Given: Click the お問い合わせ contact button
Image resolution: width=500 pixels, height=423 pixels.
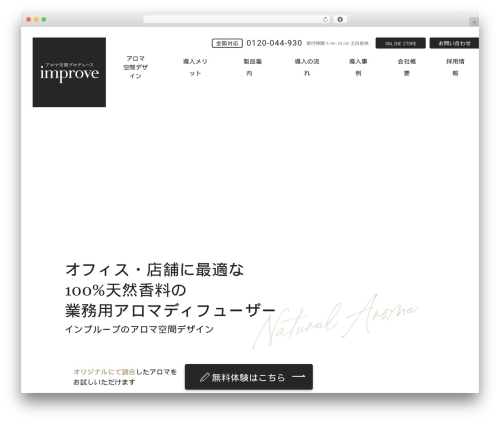Looking at the screenshot, I should 454,43.
